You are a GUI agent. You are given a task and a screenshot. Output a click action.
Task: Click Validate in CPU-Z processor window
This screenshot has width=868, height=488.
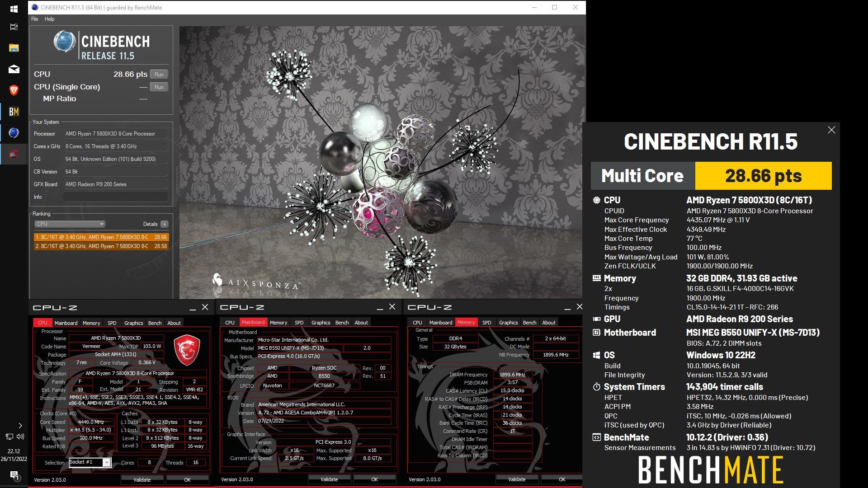pos(142,480)
